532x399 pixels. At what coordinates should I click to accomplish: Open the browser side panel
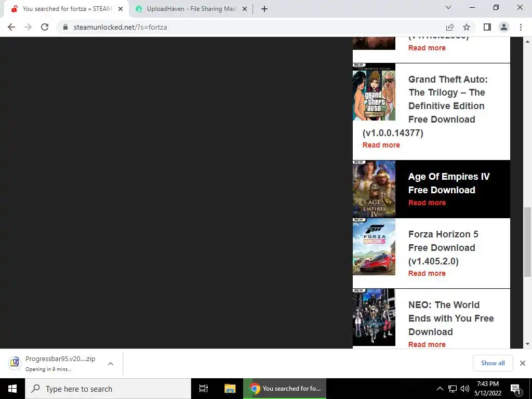(x=487, y=27)
